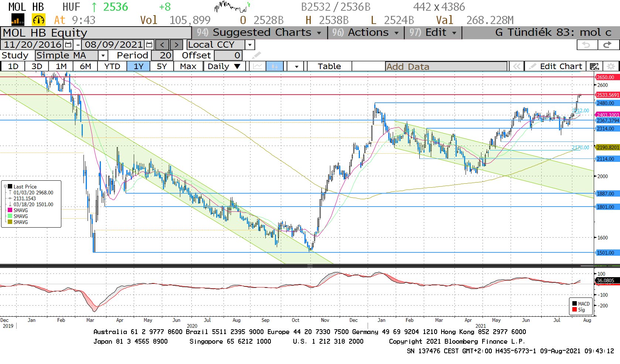This screenshot has width=620, height=364.
Task: Click the Edit Chart button
Action: [x=555, y=66]
